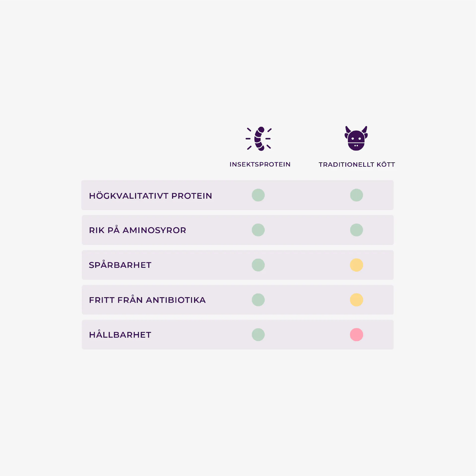Click green dot for insect Spårbarhet

(258, 265)
